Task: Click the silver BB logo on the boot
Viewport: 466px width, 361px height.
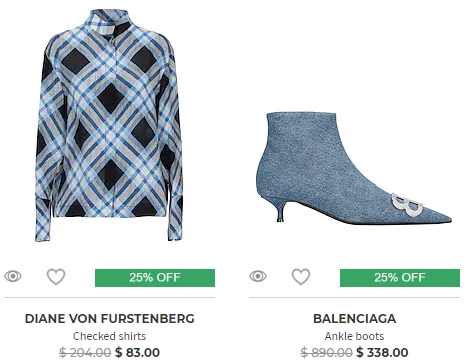Action: click(x=407, y=204)
